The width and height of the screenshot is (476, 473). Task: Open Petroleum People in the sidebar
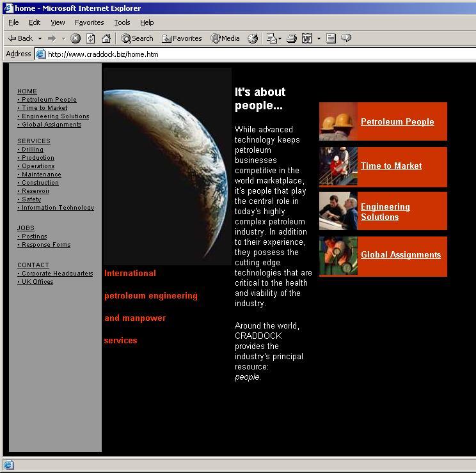point(47,100)
